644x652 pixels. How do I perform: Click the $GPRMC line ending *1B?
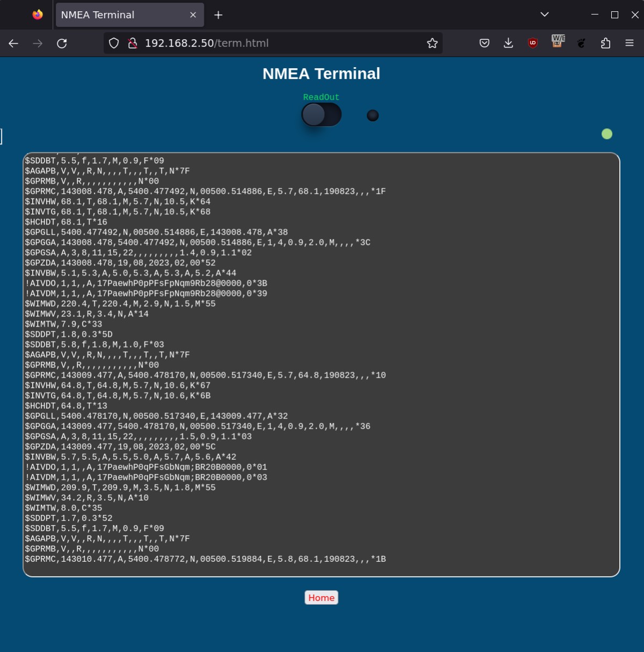coord(205,559)
